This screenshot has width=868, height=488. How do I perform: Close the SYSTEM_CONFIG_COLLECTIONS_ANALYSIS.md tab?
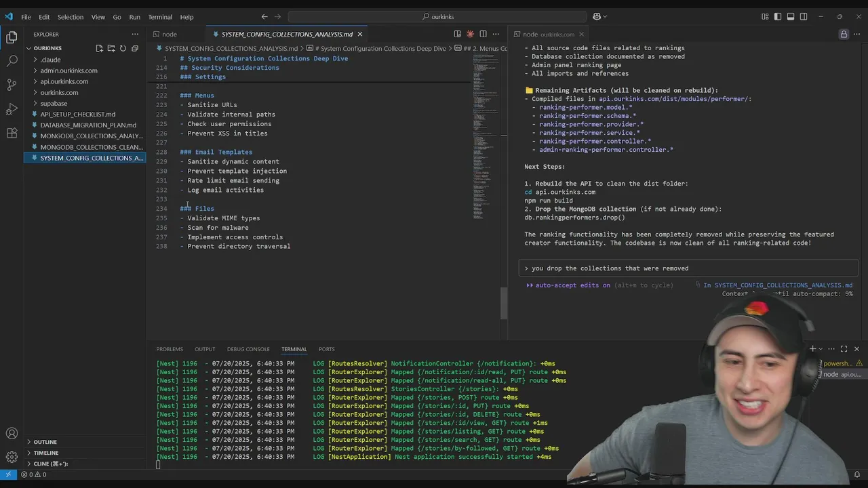(x=360, y=34)
